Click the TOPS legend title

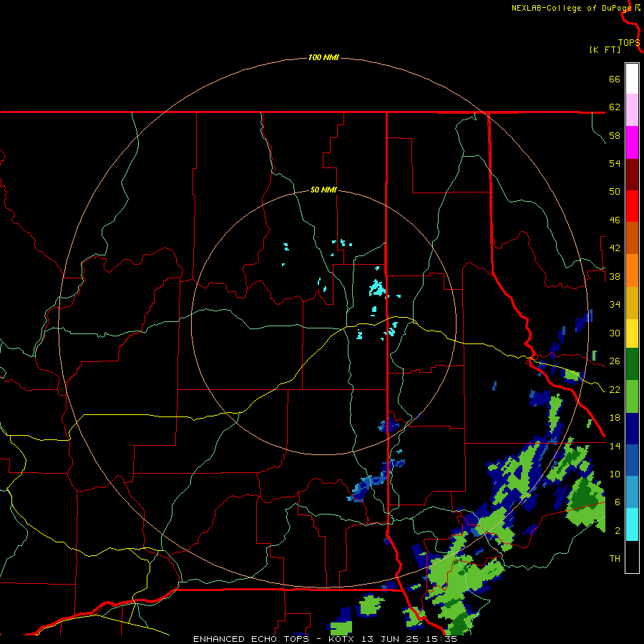[x=629, y=42]
